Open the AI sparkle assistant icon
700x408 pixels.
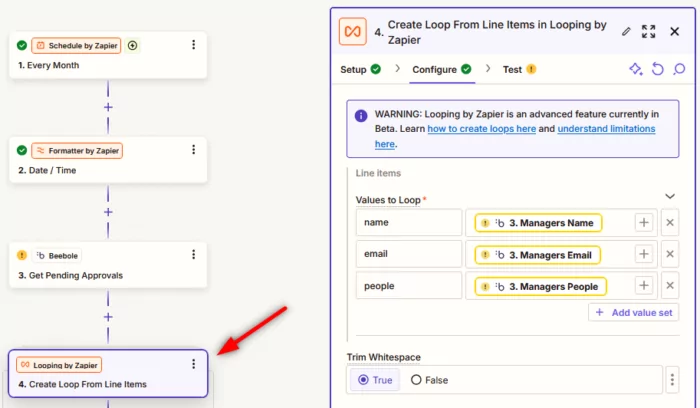(x=636, y=69)
